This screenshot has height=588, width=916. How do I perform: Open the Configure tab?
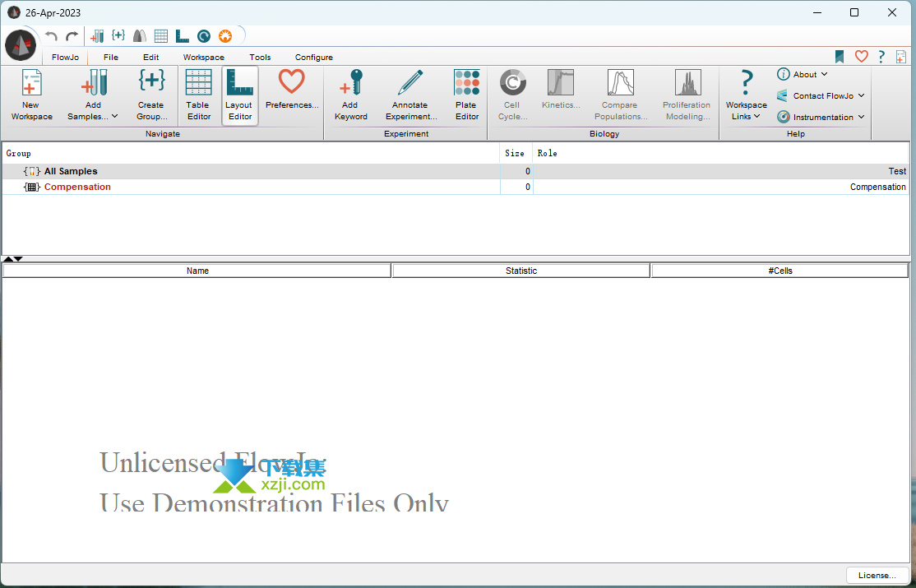(x=314, y=58)
